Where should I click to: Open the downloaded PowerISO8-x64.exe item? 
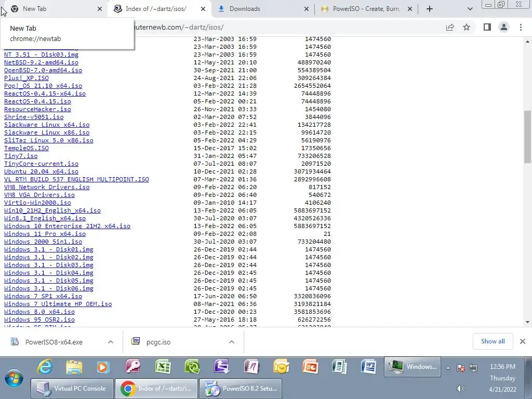(54, 342)
